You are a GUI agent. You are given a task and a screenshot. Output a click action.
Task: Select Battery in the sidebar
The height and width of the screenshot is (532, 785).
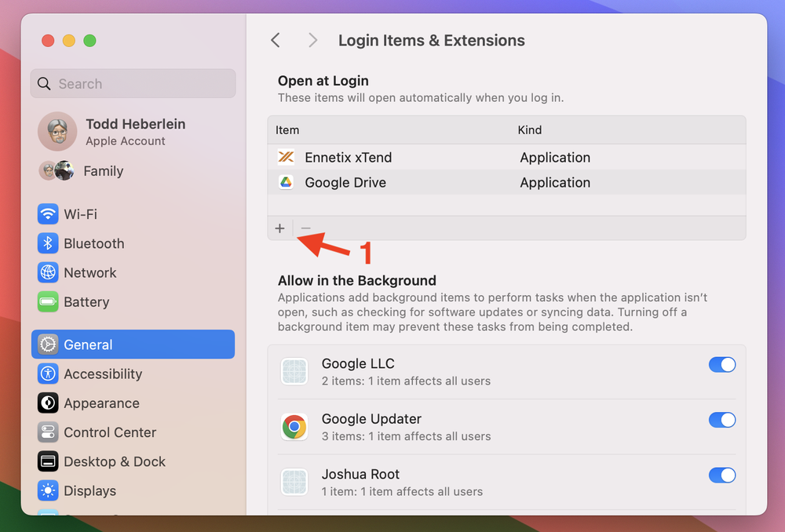tap(133, 302)
